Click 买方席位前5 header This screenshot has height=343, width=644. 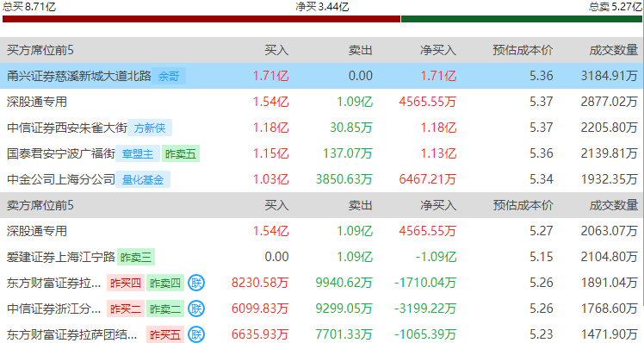[x=40, y=50]
